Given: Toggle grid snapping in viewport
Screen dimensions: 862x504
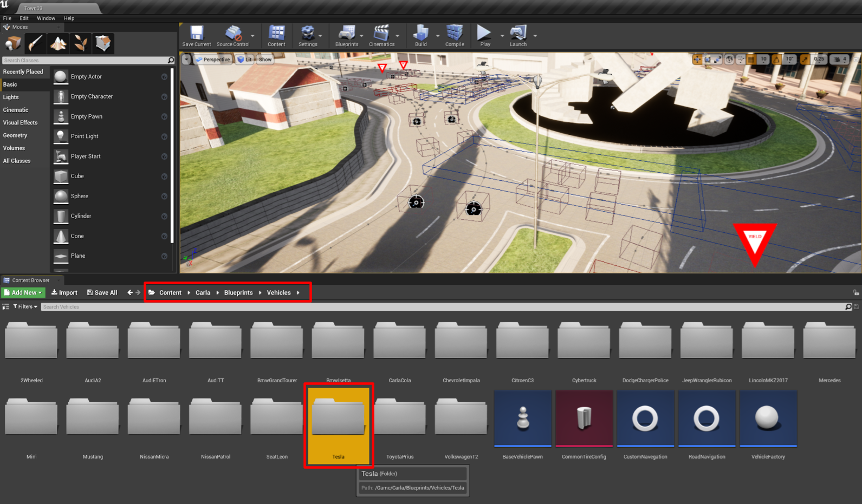Looking at the screenshot, I should point(751,59).
